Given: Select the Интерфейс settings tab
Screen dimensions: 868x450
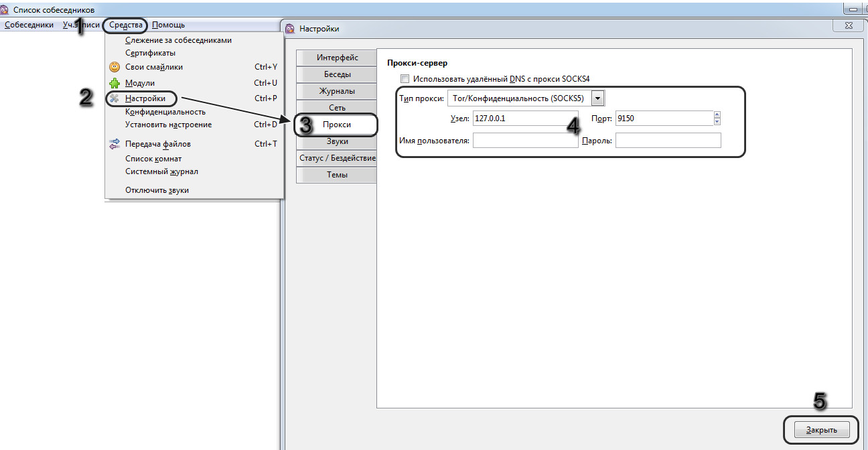Looking at the screenshot, I should 337,58.
